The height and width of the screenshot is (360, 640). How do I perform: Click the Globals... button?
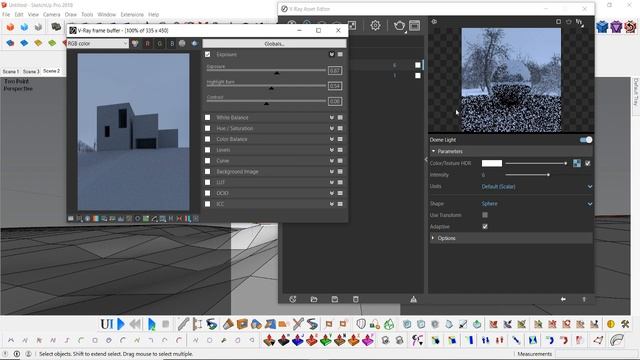[274, 44]
